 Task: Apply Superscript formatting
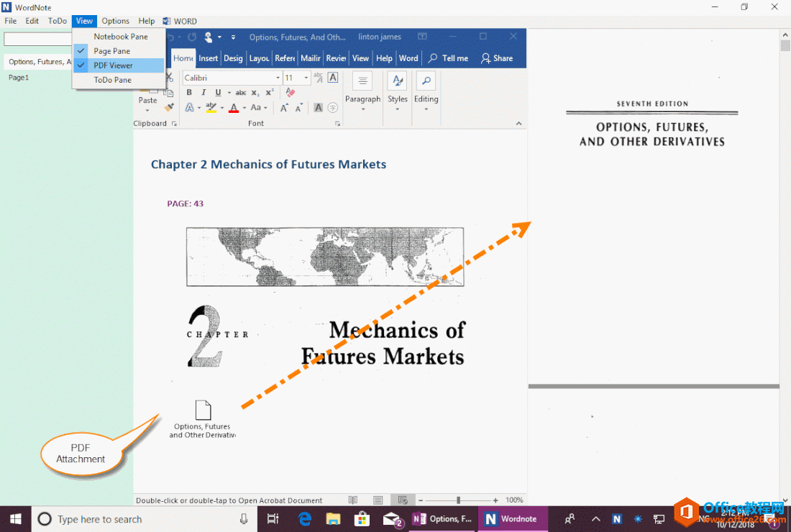click(270, 93)
